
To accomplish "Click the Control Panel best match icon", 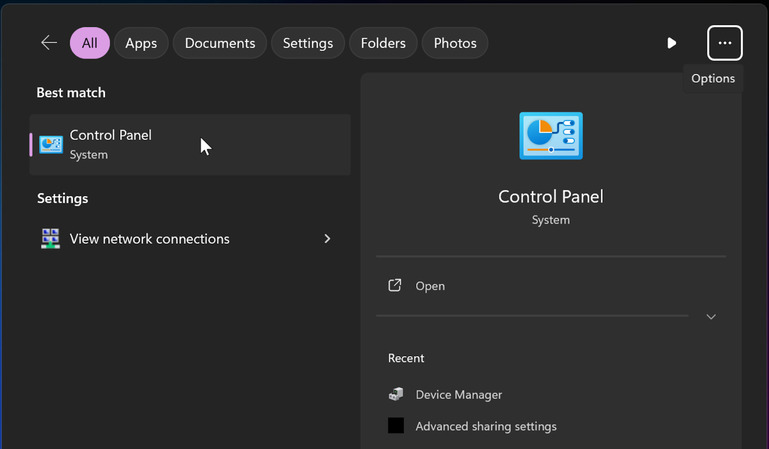I will [x=51, y=145].
